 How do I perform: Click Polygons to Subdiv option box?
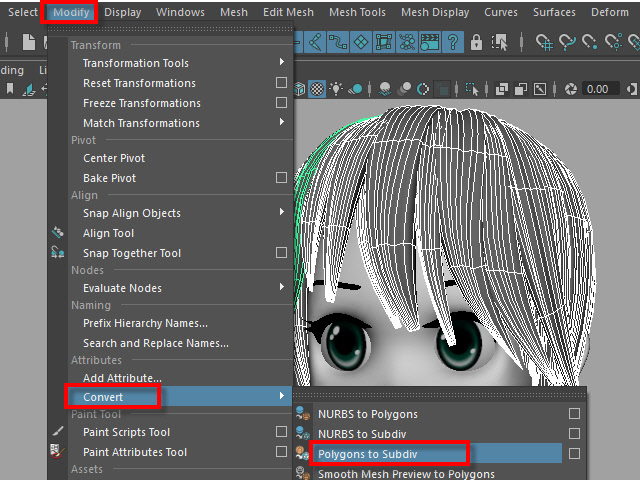tap(574, 454)
